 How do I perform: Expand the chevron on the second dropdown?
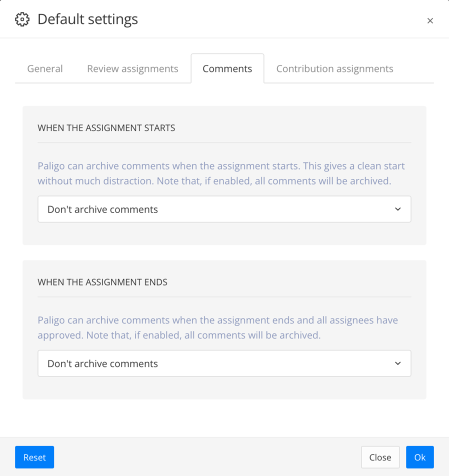point(397,363)
